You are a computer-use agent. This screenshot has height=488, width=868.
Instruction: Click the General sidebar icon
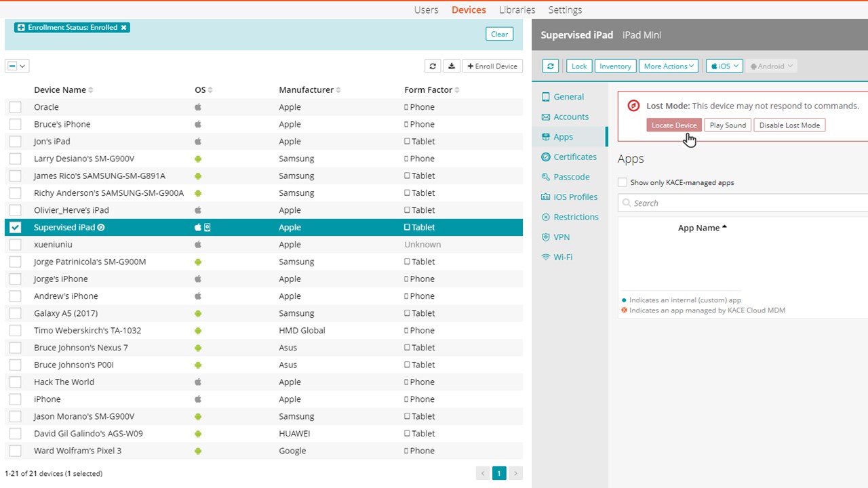(x=546, y=97)
